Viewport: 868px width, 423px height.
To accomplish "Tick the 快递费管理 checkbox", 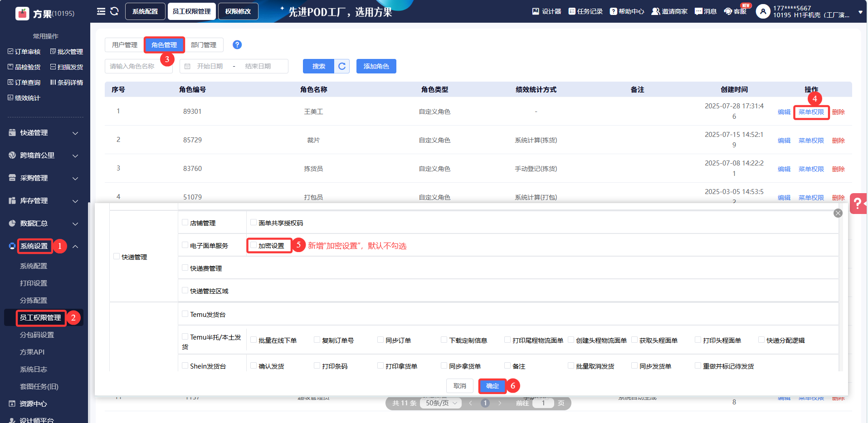I will coord(185,268).
